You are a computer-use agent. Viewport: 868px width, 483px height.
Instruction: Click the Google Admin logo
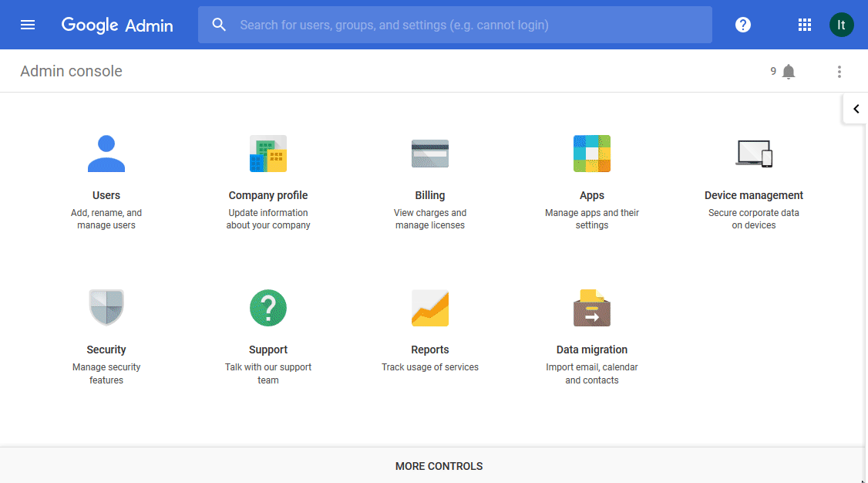[x=117, y=25]
